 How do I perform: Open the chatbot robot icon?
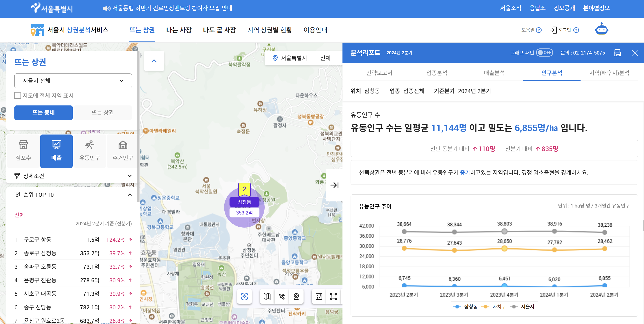601,30
